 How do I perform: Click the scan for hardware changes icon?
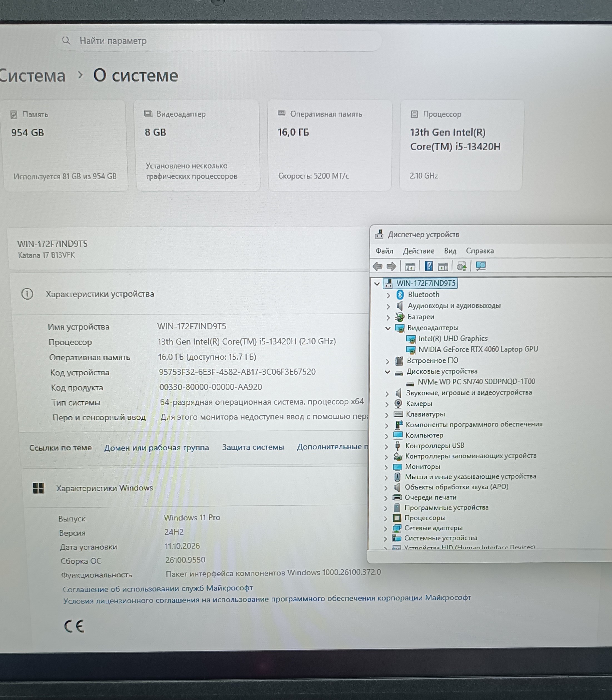point(481,266)
